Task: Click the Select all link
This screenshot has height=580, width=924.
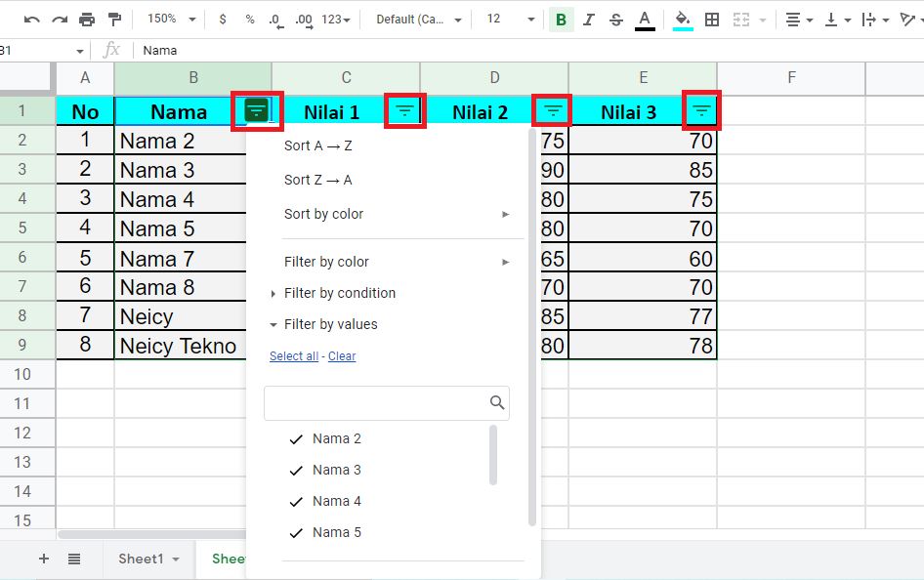Action: (293, 356)
